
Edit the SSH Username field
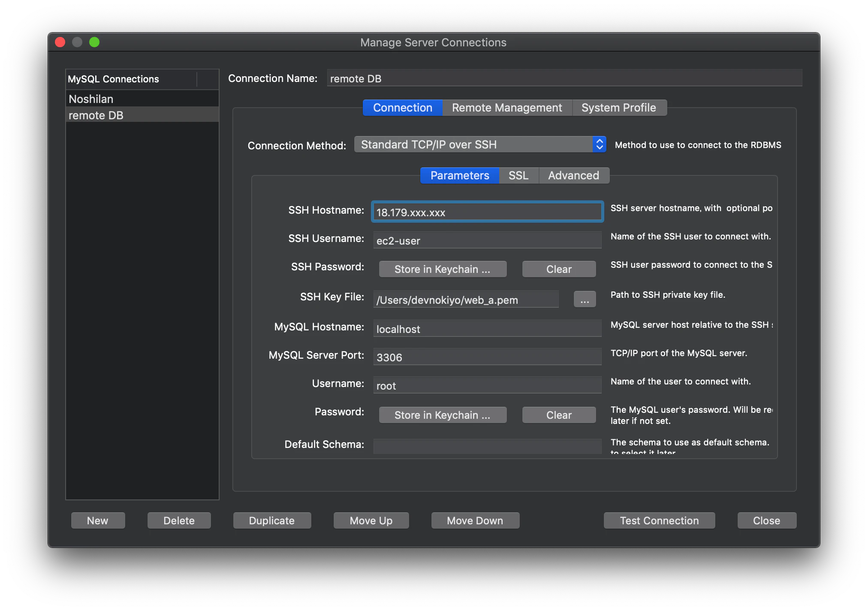(x=487, y=240)
